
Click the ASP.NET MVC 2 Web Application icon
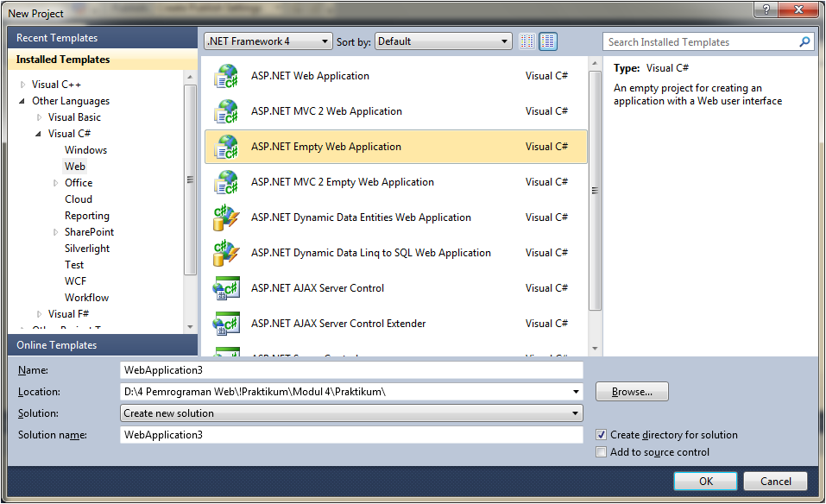(x=226, y=111)
